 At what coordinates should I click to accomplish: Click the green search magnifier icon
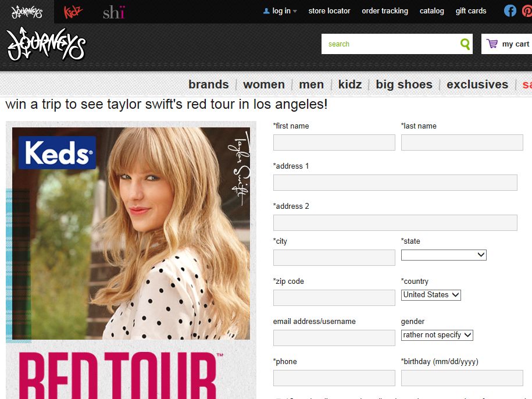tap(465, 44)
